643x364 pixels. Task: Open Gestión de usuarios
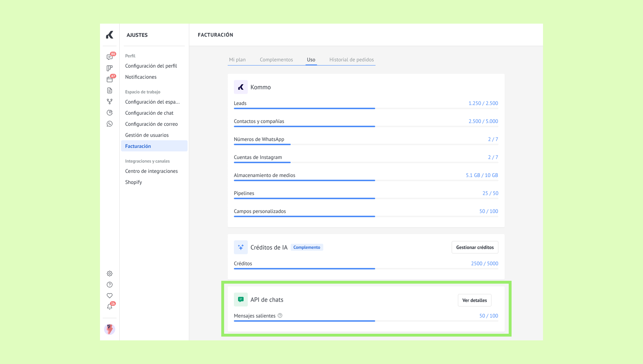[x=147, y=135]
